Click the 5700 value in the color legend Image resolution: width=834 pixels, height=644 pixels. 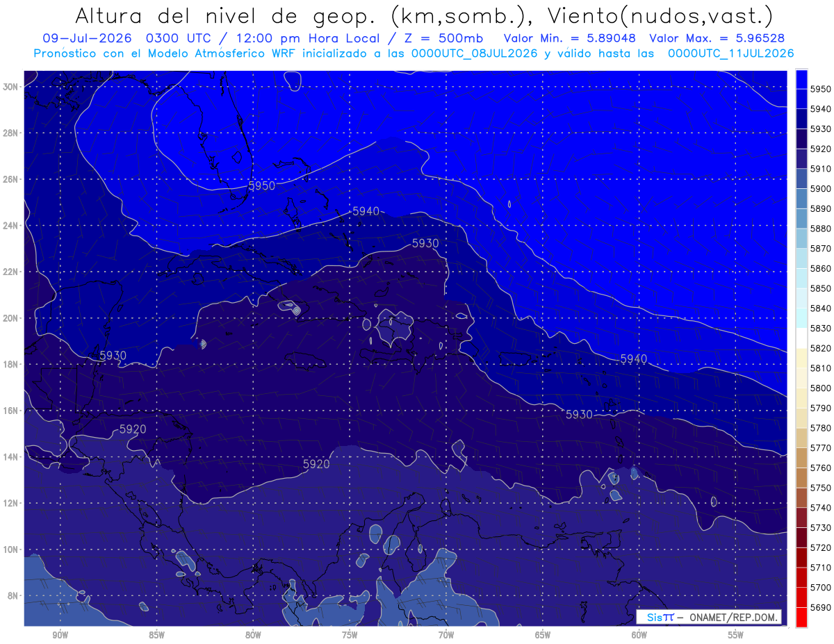pyautogui.click(x=821, y=587)
